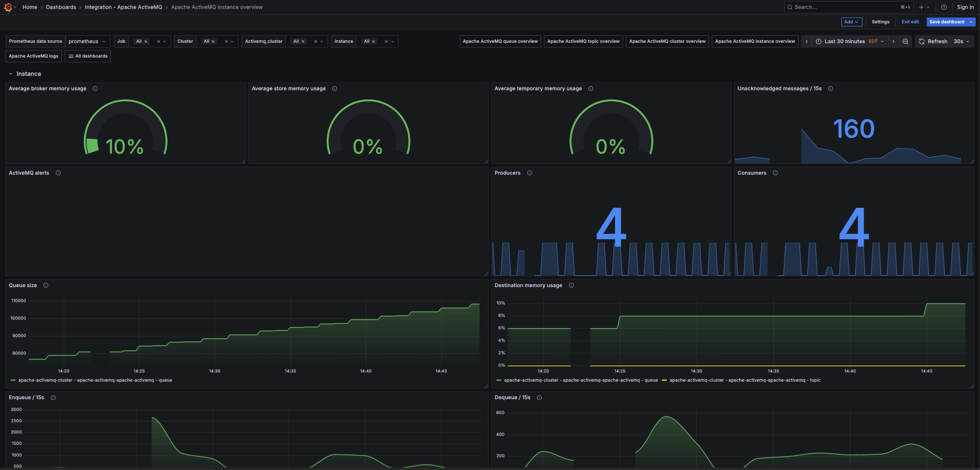
Task: Toggle topic series in Destination memory legend
Action: 745,380
